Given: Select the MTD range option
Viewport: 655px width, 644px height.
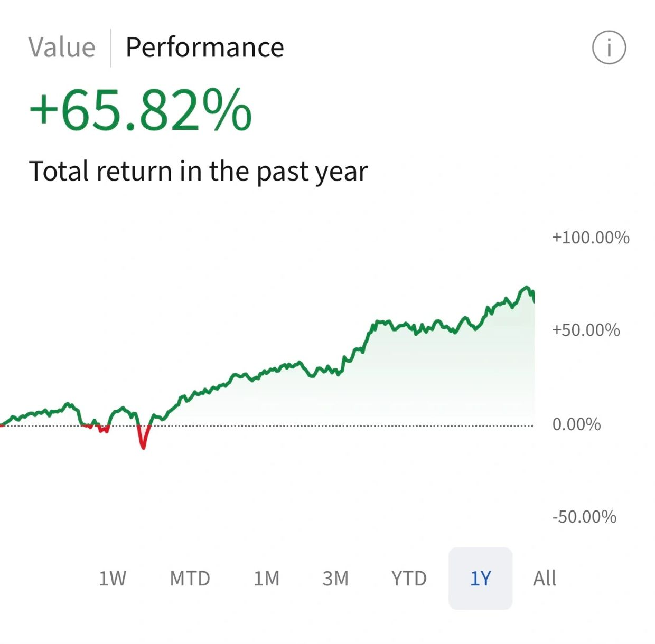Looking at the screenshot, I should pos(190,579).
